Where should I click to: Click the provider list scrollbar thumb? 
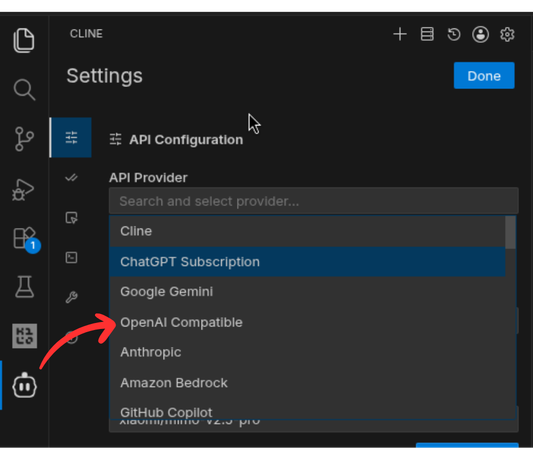click(510, 233)
